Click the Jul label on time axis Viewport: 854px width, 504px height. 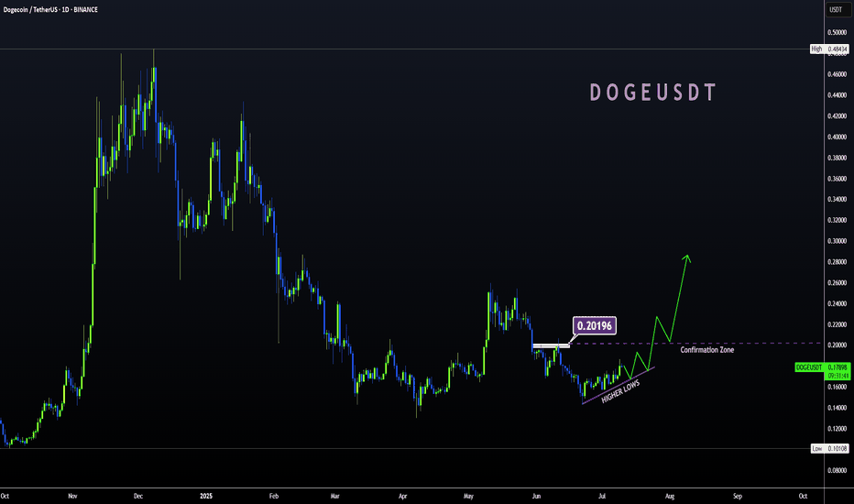602,496
